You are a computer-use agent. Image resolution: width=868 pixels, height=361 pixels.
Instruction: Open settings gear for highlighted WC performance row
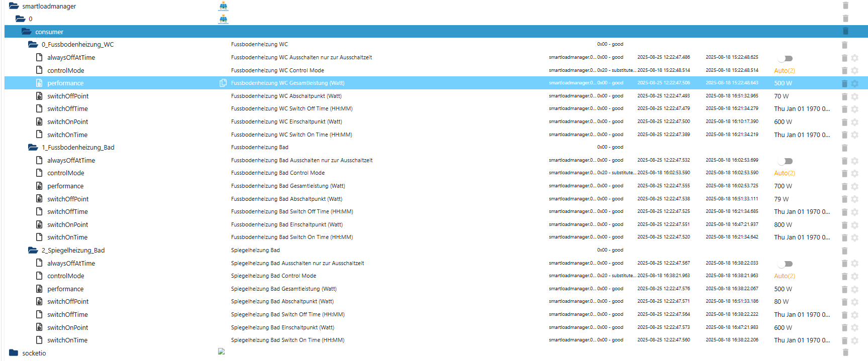click(x=855, y=84)
